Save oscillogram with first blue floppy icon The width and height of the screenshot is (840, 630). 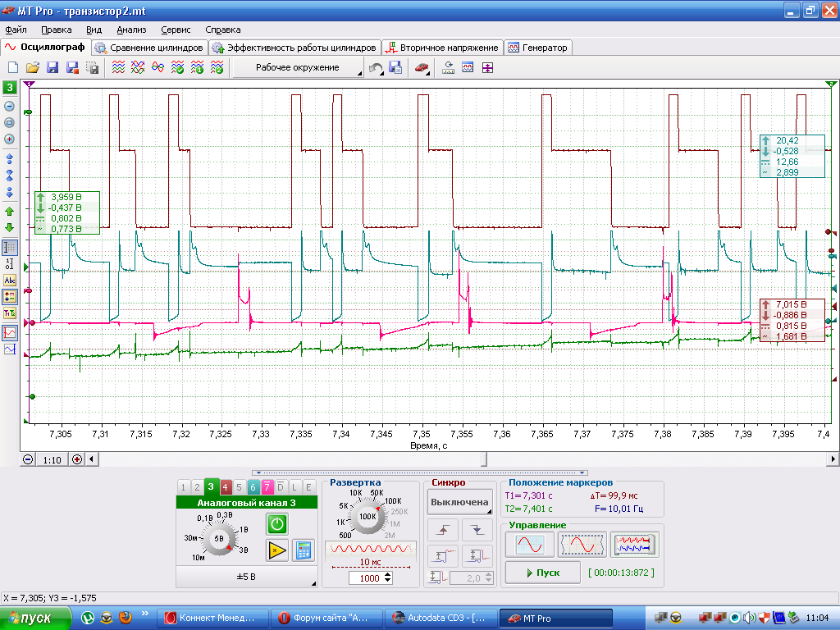[x=52, y=67]
